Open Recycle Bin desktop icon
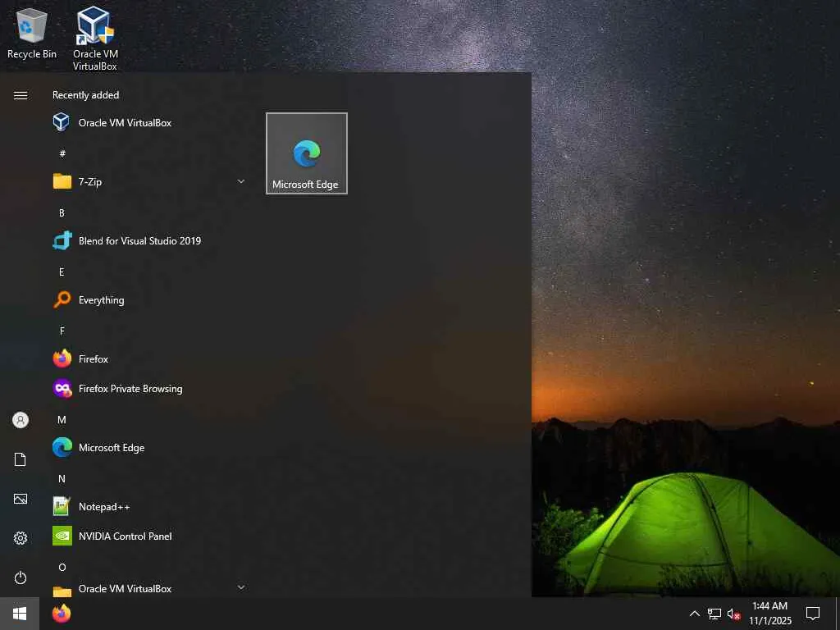The width and height of the screenshot is (840, 630). click(x=32, y=33)
